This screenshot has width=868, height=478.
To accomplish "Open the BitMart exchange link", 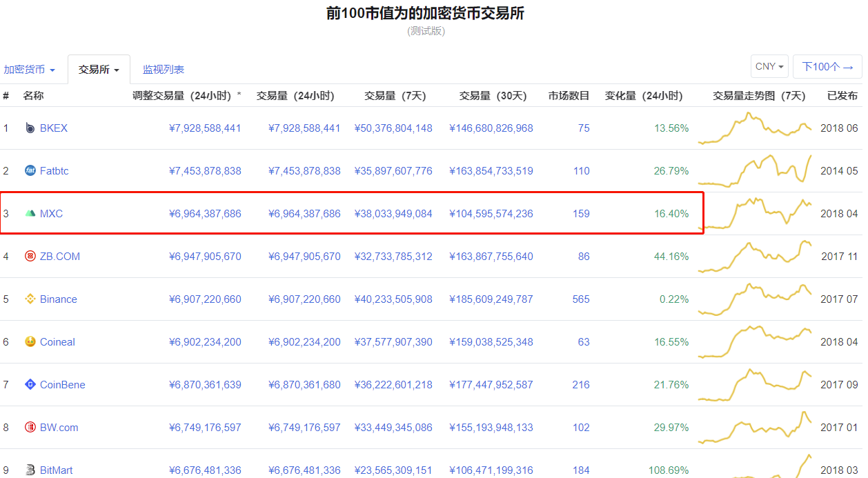I will (x=57, y=470).
